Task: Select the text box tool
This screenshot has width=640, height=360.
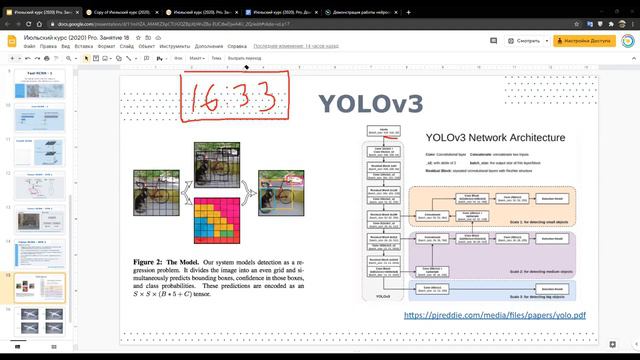Action: coord(96,58)
